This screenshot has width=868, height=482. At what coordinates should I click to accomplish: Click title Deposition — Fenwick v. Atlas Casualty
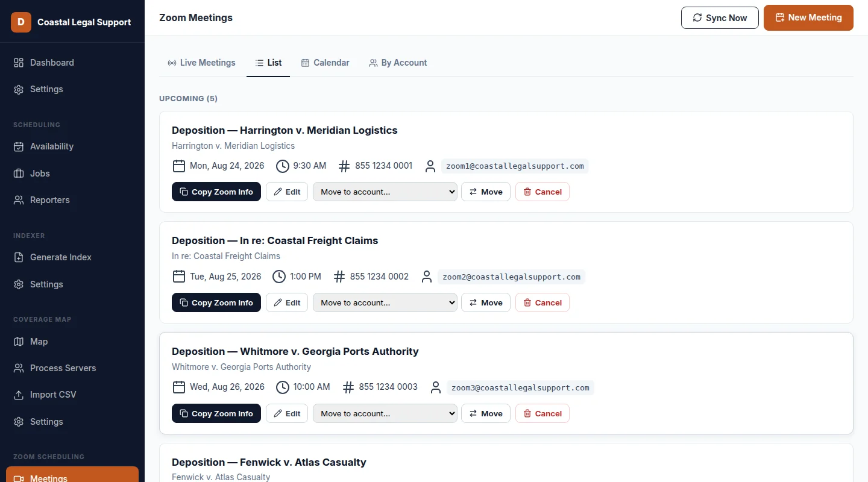269,462
